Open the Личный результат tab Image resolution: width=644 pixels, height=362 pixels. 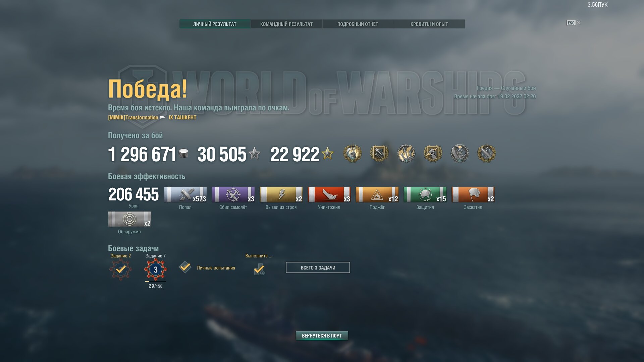point(215,24)
